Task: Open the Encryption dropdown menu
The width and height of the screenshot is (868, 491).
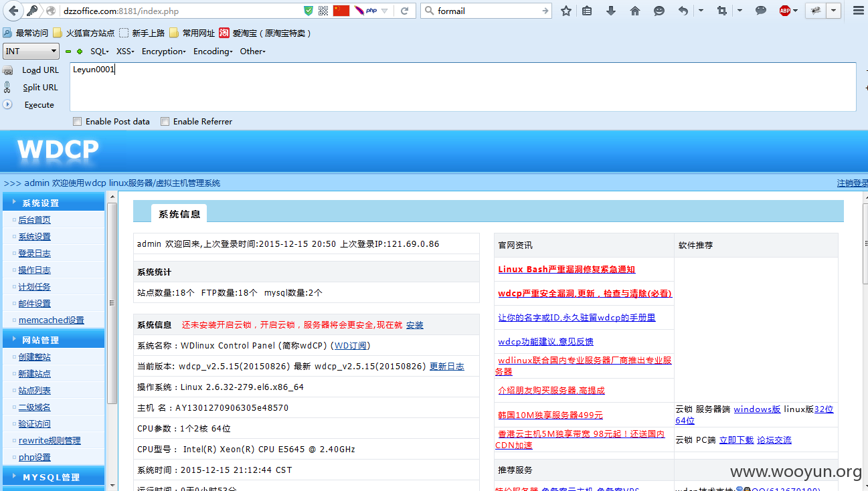Action: pyautogui.click(x=164, y=52)
